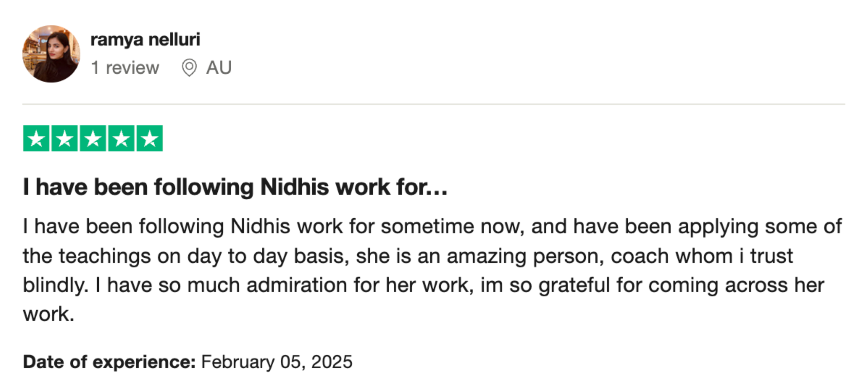Click the third green rating star

coord(93,139)
